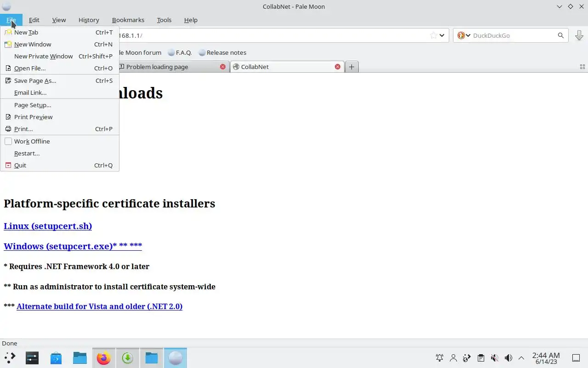The width and height of the screenshot is (588, 368).
Task: Open notifications bell tray icon
Action: [x=440, y=358]
